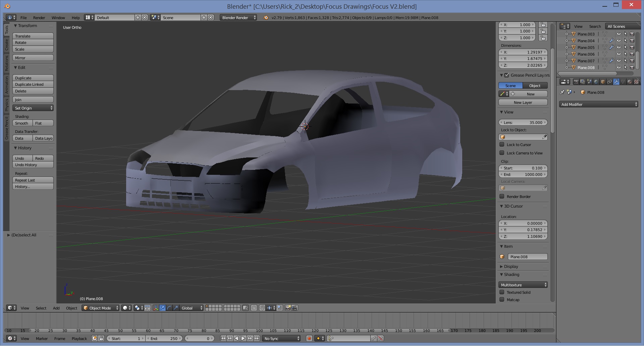Viewport: 644px width, 346px height.
Task: Click the Object constraints chain icon
Action: (609, 82)
